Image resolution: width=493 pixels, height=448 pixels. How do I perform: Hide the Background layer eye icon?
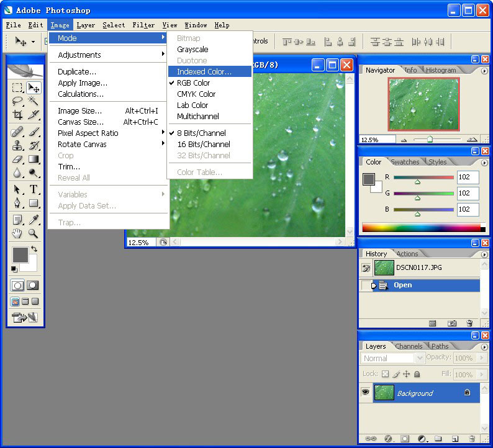365,392
